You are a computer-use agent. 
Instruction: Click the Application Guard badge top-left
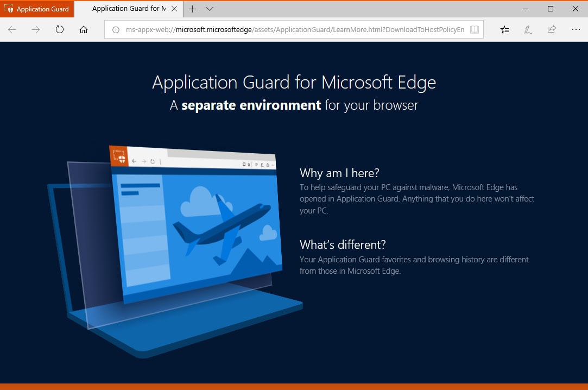pos(37,9)
